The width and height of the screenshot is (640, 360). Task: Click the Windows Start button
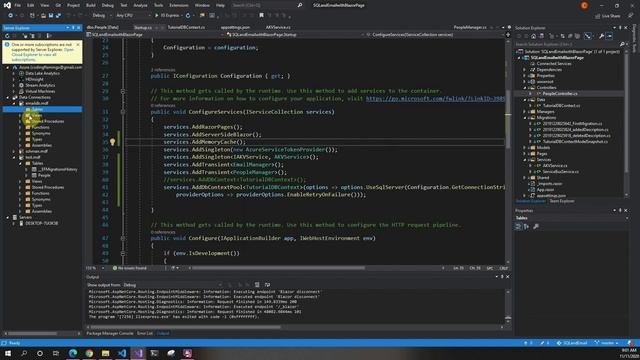pyautogui.click(x=8, y=353)
